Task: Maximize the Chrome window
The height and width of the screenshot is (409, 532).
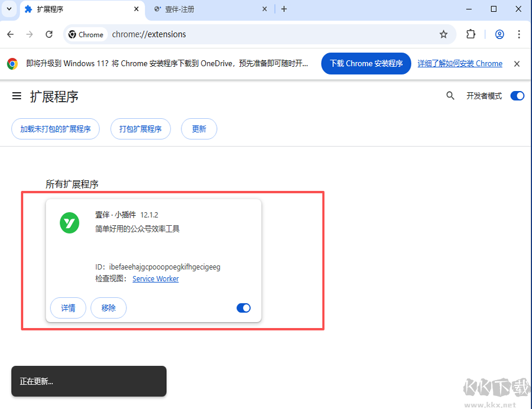Action: pos(494,9)
